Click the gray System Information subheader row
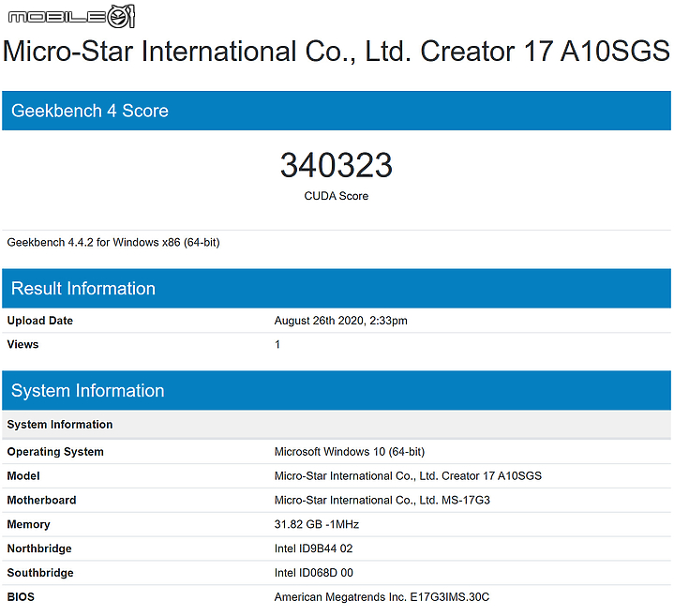Image resolution: width=674 pixels, height=616 pixels. 337,425
